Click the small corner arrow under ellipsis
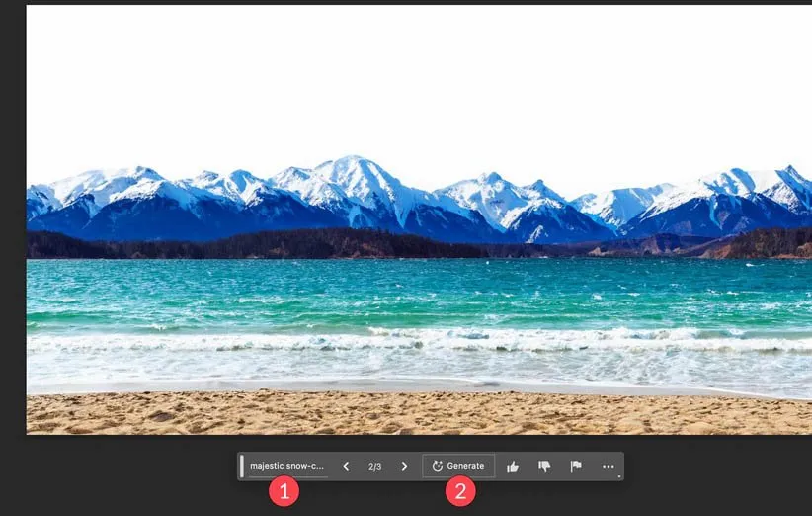The height and width of the screenshot is (516, 812). [x=618, y=476]
